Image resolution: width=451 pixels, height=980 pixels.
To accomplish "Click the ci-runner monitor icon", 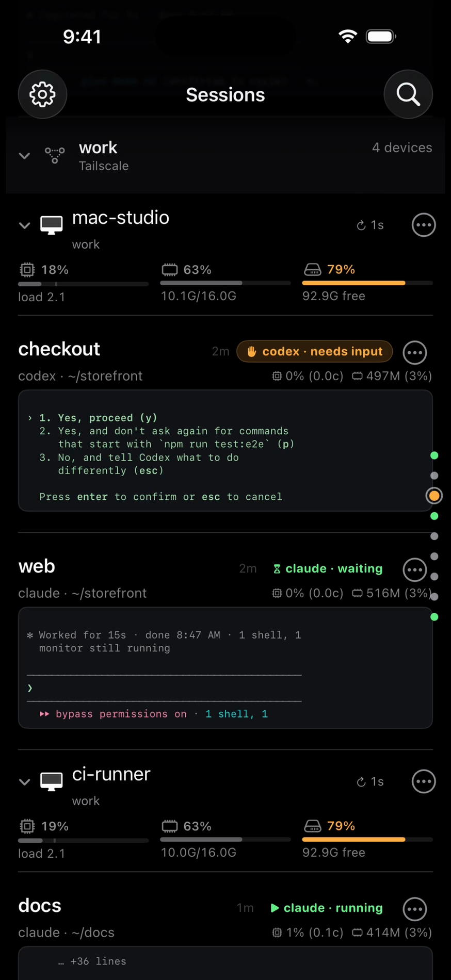I will (52, 782).
